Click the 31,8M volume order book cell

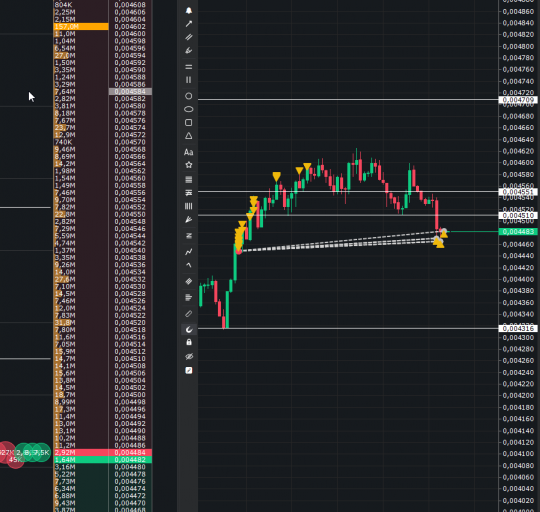pyautogui.click(x=65, y=323)
